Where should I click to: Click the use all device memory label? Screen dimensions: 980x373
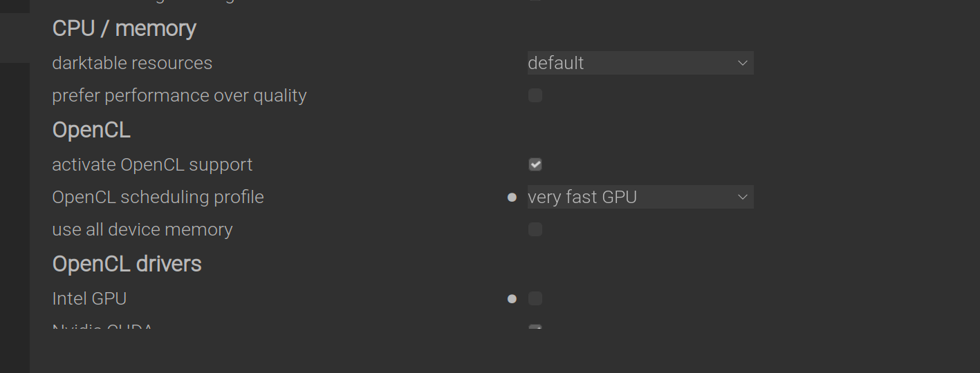click(x=142, y=229)
